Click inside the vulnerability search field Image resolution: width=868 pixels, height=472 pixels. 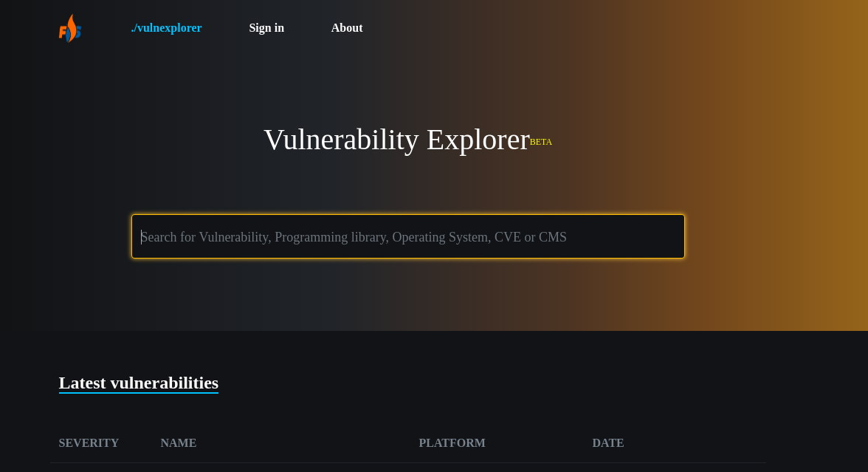coord(408,236)
